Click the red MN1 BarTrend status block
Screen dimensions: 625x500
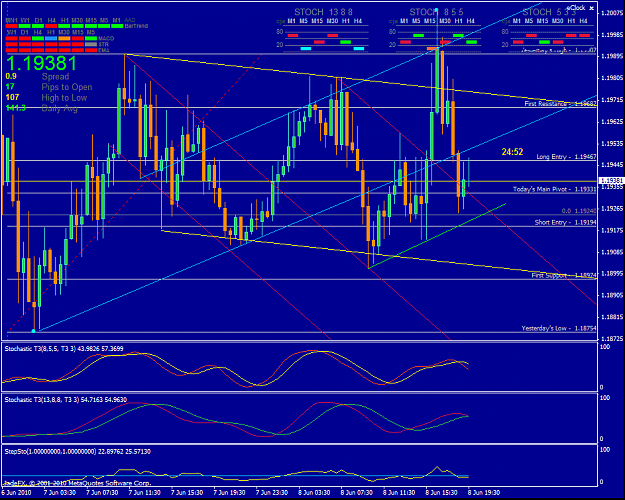(12, 26)
